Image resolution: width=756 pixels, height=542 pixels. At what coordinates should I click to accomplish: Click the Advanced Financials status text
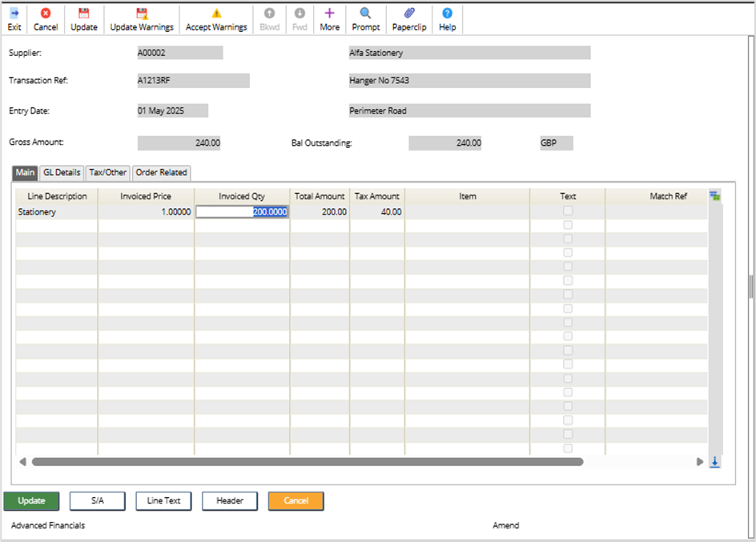coord(48,526)
